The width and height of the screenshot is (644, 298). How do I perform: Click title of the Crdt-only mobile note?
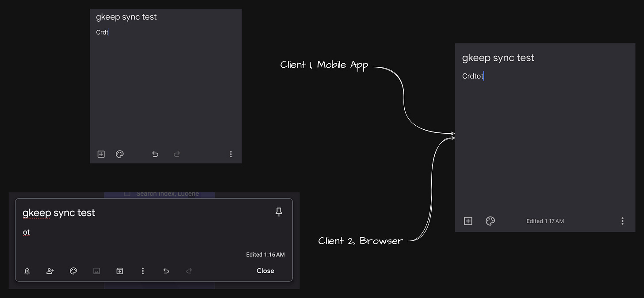tap(126, 17)
